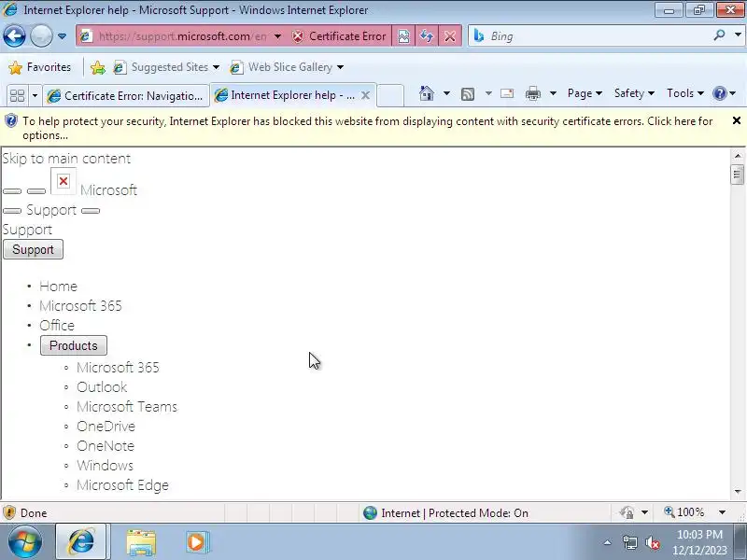Screen dimensions: 747x560
Task: Launch Windows Media Player from taskbar
Action: [197, 542]
